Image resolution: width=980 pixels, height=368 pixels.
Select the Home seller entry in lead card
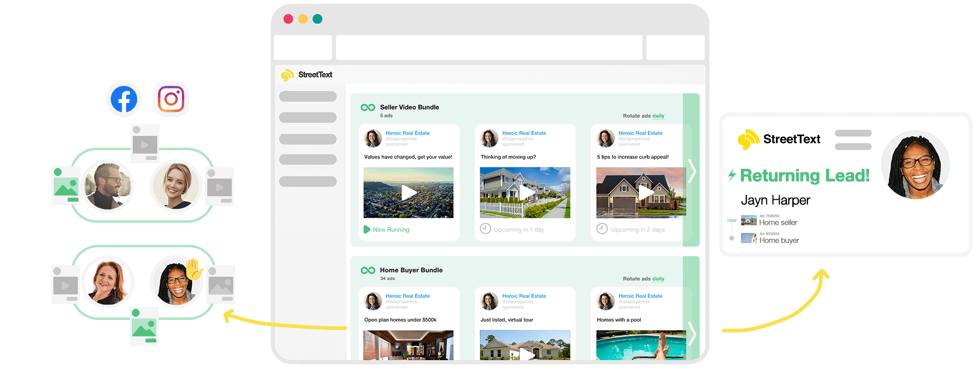(778, 223)
